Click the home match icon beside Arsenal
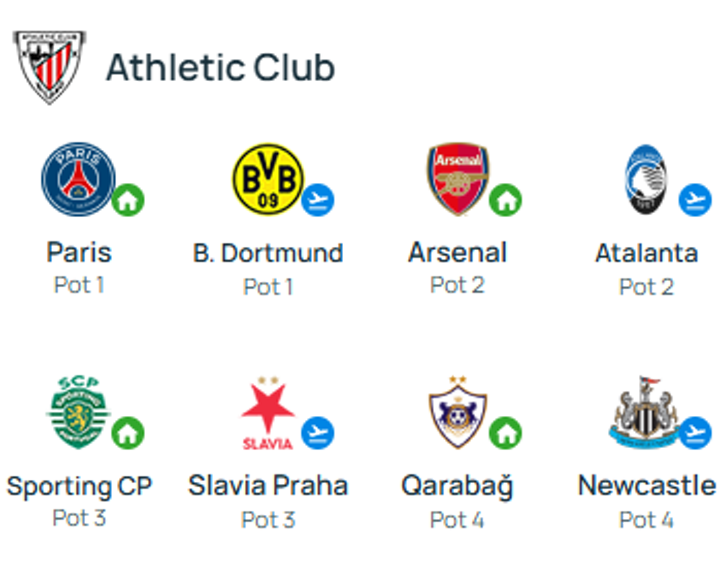 point(506,200)
